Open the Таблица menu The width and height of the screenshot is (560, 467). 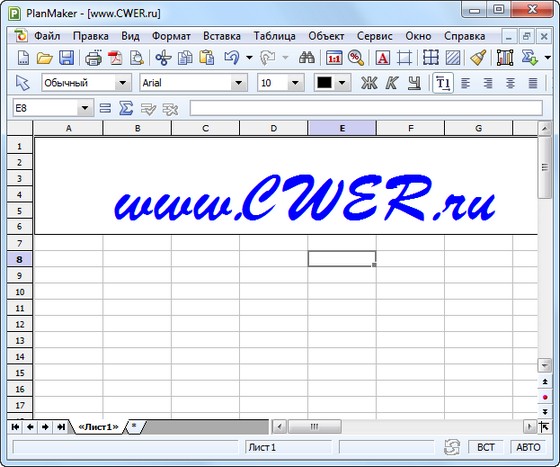click(275, 36)
